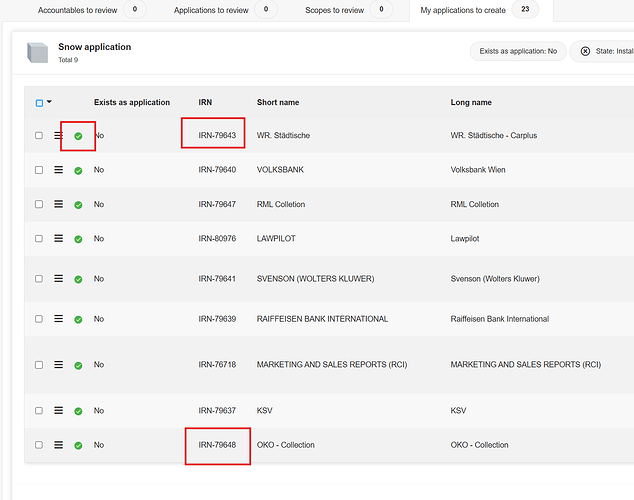
Task: Click short name KSV
Action: coord(264,411)
